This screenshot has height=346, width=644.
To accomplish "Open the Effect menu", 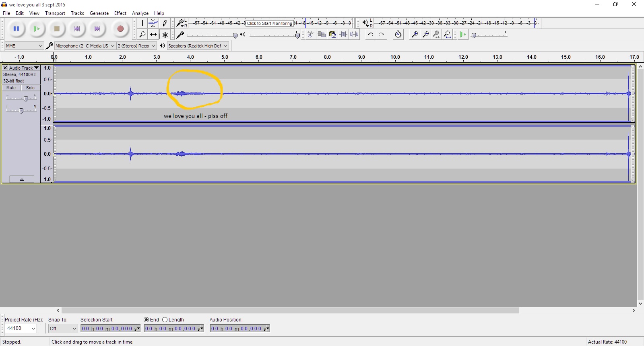I will tap(120, 13).
